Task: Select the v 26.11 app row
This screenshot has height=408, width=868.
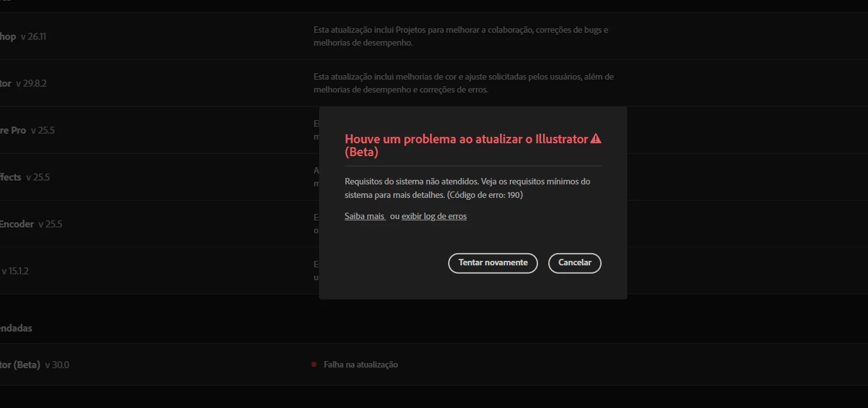Action: pos(434,37)
